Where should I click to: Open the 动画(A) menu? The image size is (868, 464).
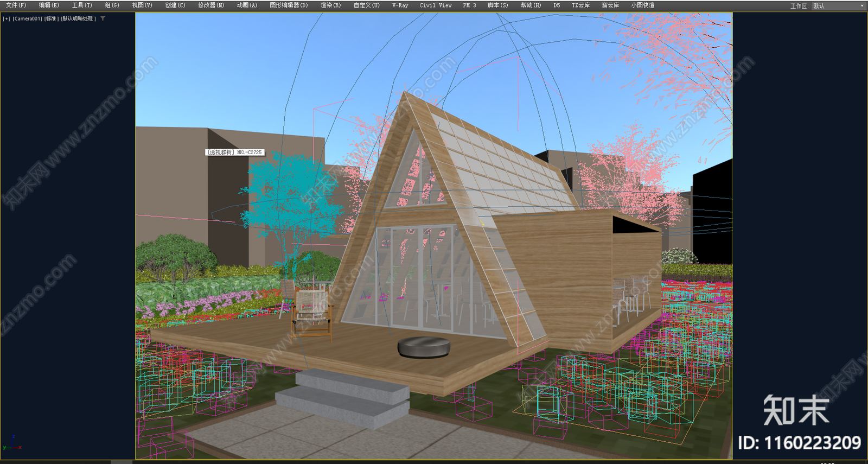tap(247, 5)
